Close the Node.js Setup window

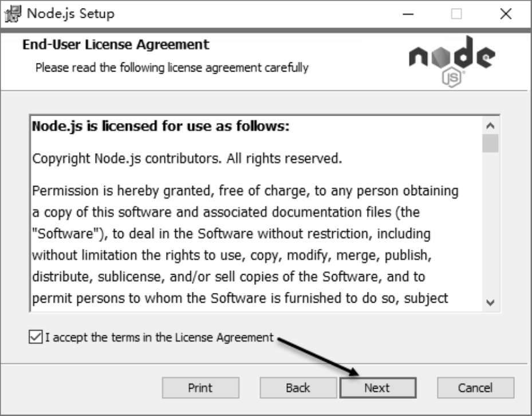506,14
